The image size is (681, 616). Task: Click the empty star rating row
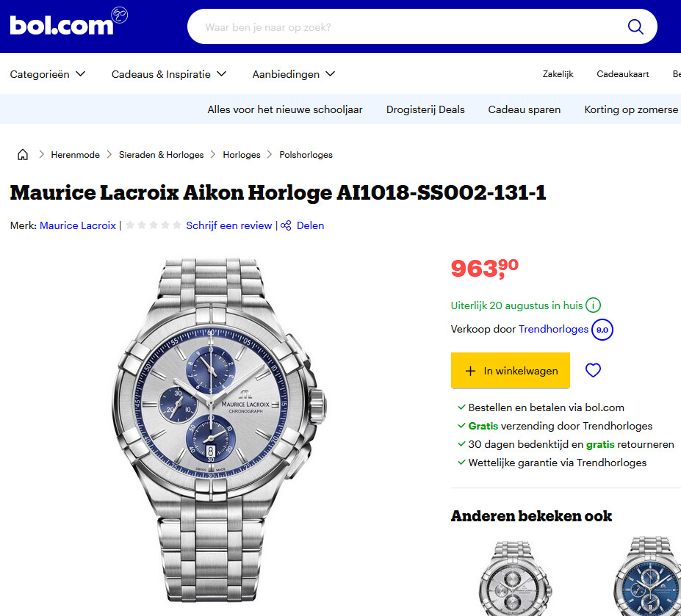pyautogui.click(x=154, y=225)
